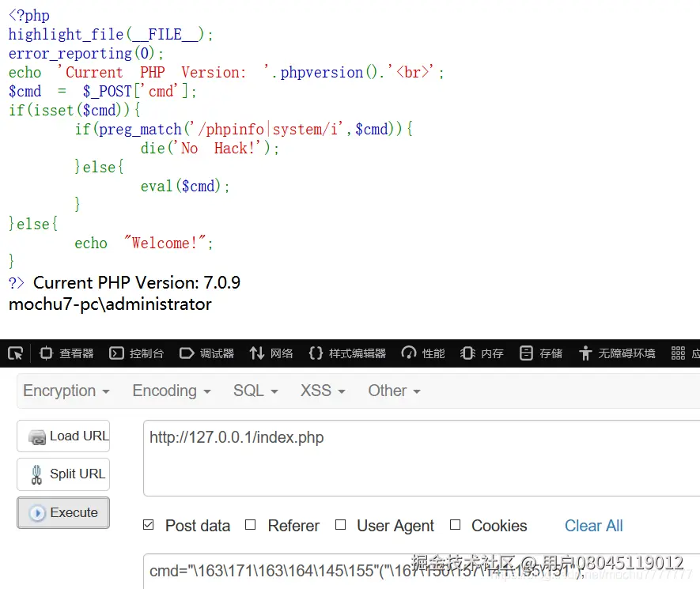
Task: Click the 'die('No Hack!');' code line
Action: coord(210,148)
